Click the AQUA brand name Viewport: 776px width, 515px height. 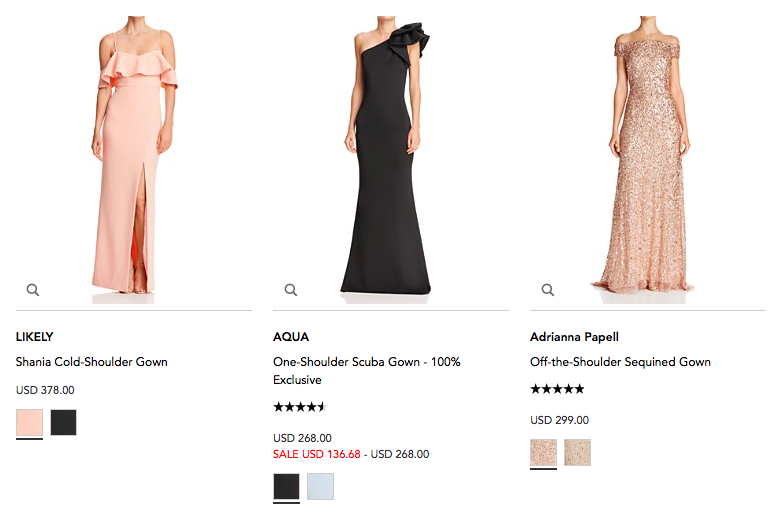coord(290,337)
